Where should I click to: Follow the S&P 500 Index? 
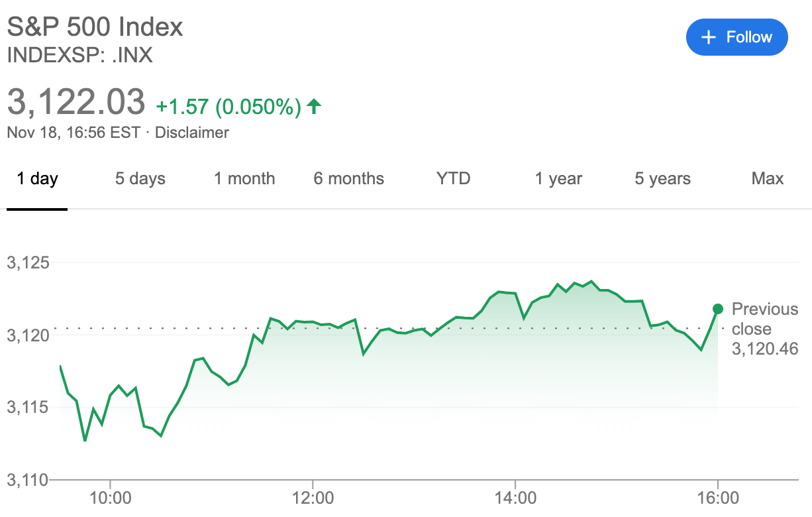click(x=737, y=37)
